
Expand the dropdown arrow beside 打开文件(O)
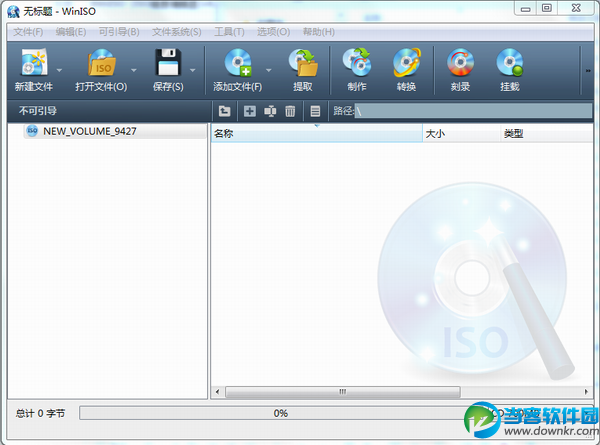tap(134, 70)
